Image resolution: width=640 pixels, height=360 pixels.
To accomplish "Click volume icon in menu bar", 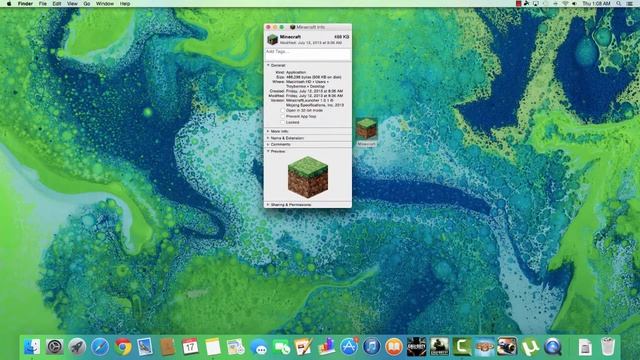I will (x=574, y=3).
